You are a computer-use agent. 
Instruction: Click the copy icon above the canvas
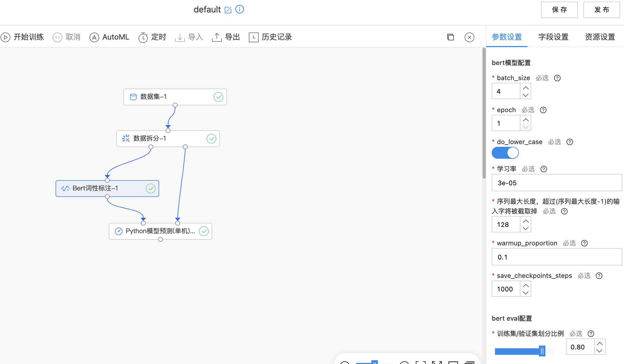pos(451,37)
